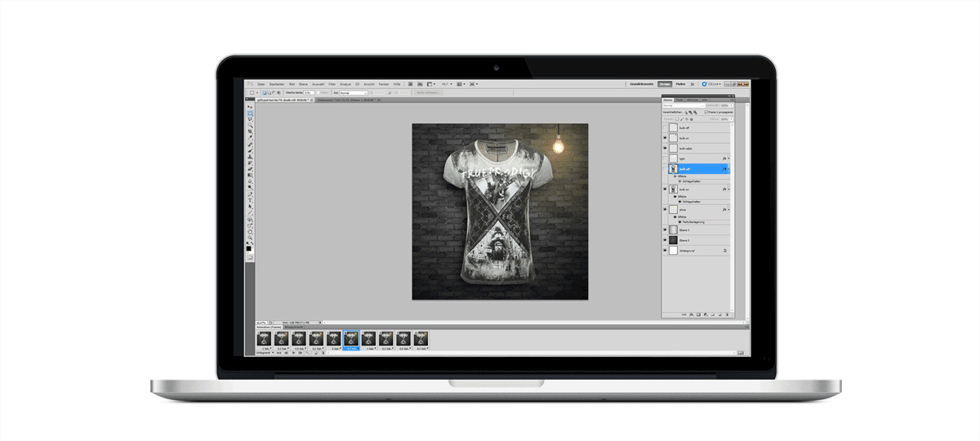980x441 pixels.
Task: Click the new layer icon in Layers panel
Action: click(719, 314)
